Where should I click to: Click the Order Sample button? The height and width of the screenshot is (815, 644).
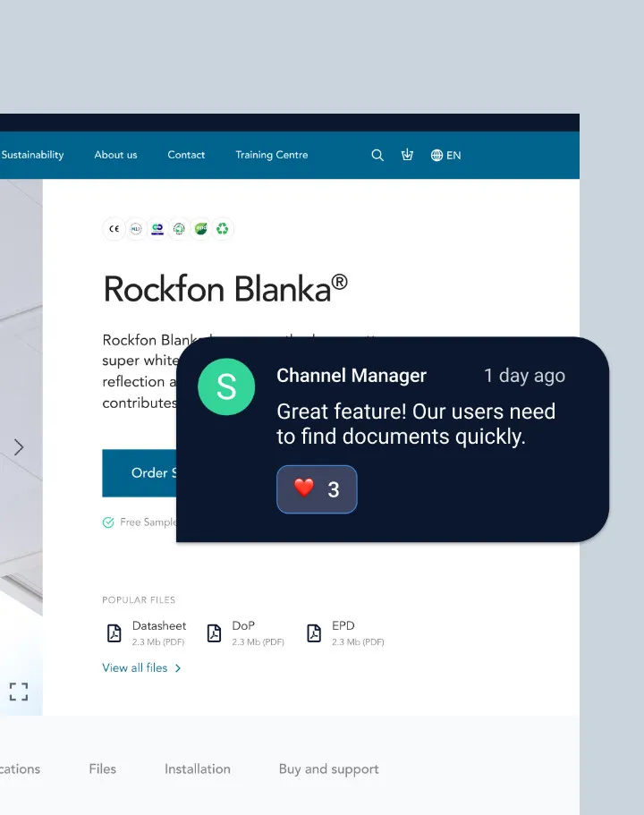[140, 473]
